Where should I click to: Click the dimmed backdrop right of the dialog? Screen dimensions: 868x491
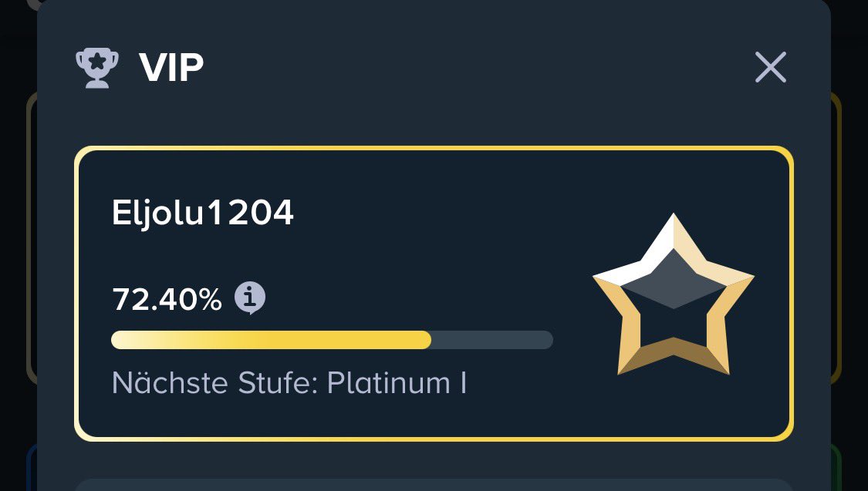[x=849, y=249]
